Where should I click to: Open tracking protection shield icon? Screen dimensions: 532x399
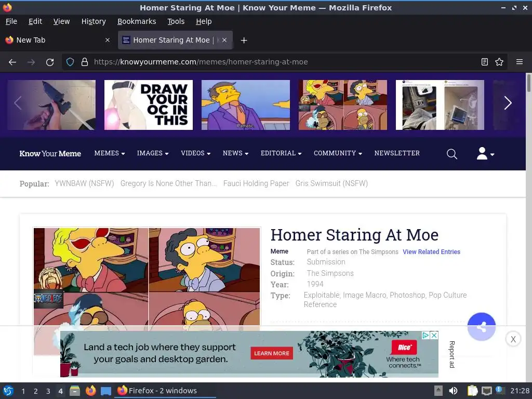(x=70, y=62)
